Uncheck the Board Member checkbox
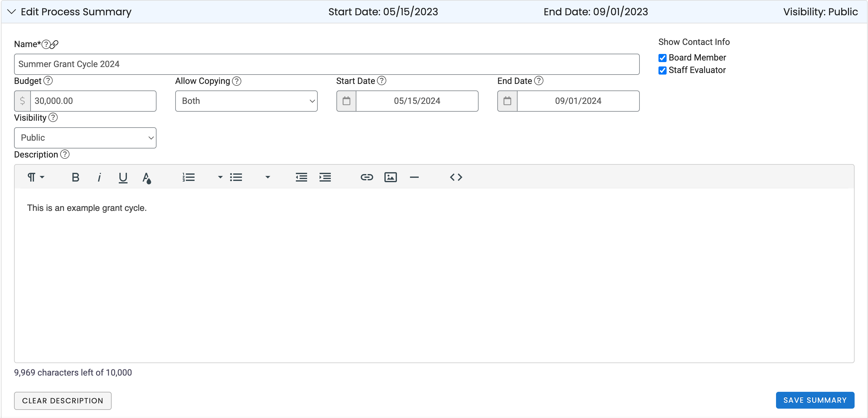The height and width of the screenshot is (418, 868). pos(663,58)
